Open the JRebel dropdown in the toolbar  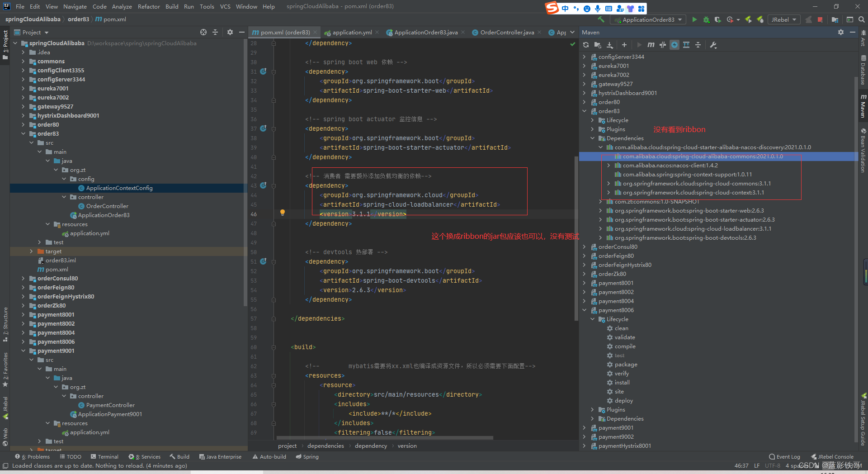(x=784, y=19)
